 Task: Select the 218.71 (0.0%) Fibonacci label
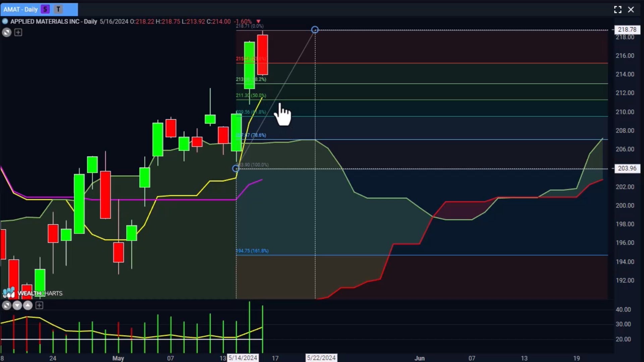pyautogui.click(x=250, y=26)
